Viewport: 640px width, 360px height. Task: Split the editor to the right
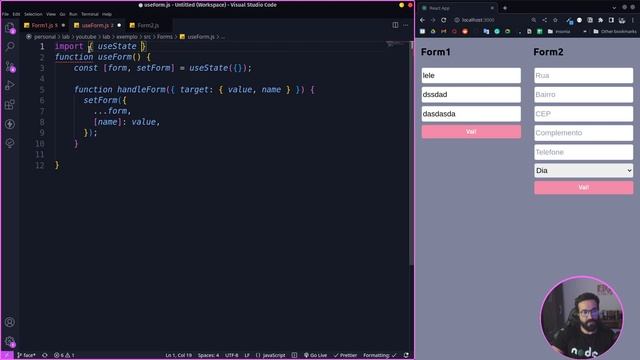pos(395,25)
